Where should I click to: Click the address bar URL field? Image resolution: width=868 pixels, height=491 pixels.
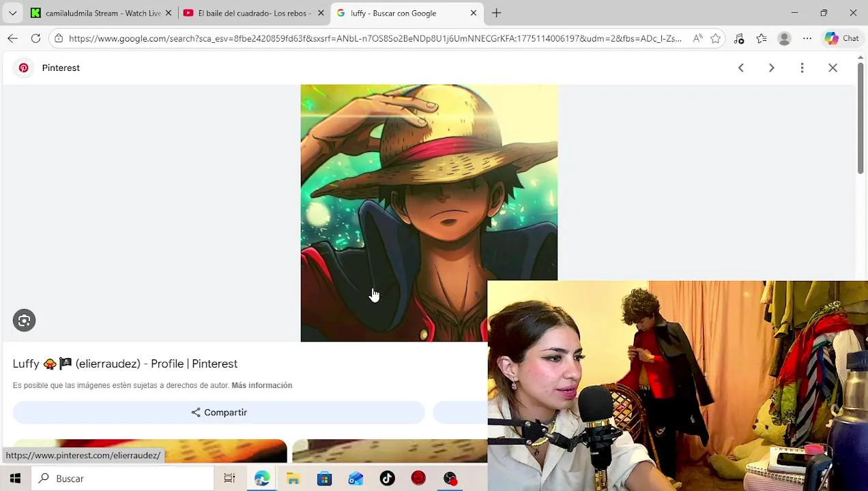click(x=375, y=39)
